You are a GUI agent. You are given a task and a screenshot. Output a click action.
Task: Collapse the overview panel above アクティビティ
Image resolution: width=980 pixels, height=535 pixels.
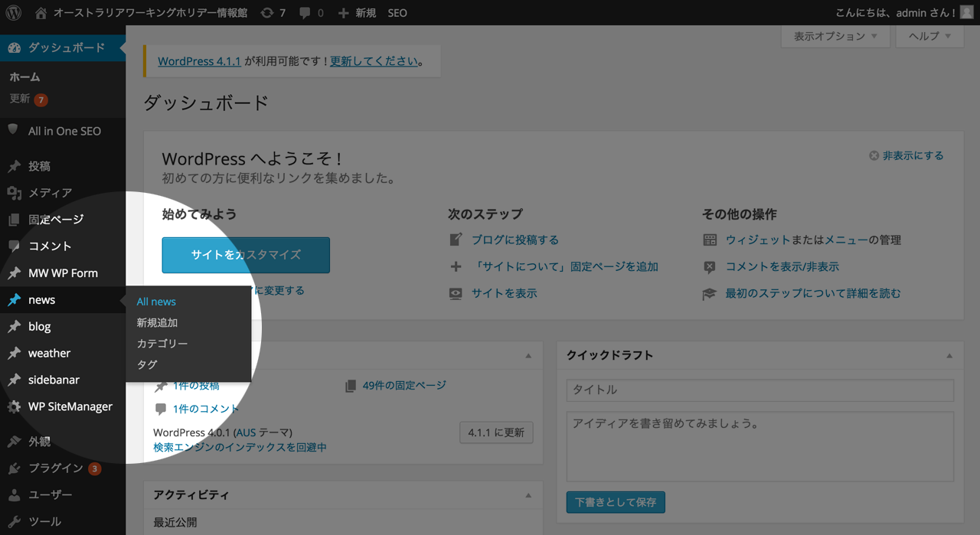click(x=528, y=356)
